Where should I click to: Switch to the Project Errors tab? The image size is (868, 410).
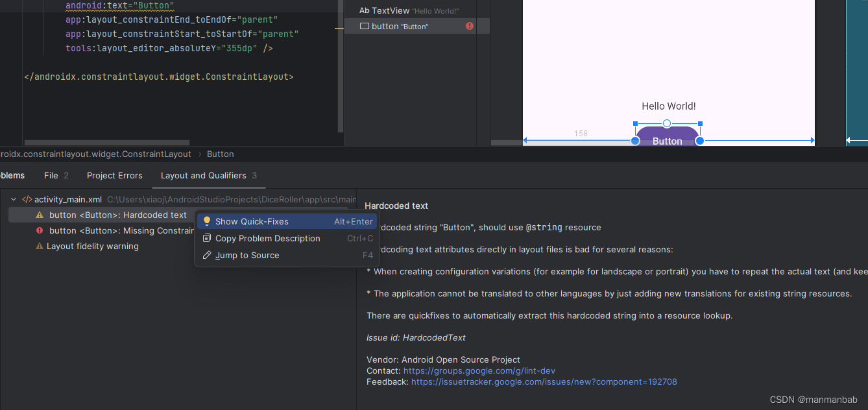115,175
